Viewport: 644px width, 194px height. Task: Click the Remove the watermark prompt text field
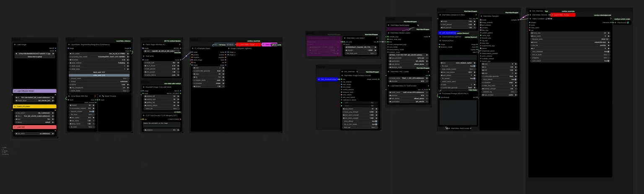[x=161, y=125]
